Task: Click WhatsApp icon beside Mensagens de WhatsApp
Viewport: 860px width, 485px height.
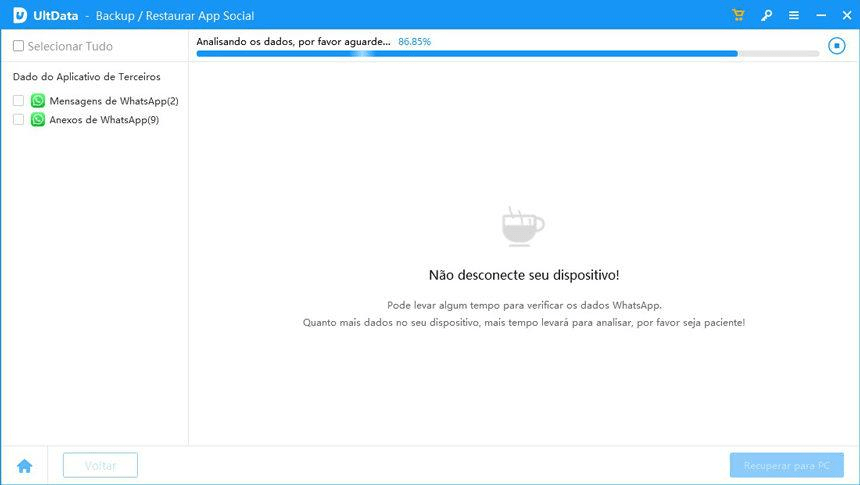Action: coord(38,100)
